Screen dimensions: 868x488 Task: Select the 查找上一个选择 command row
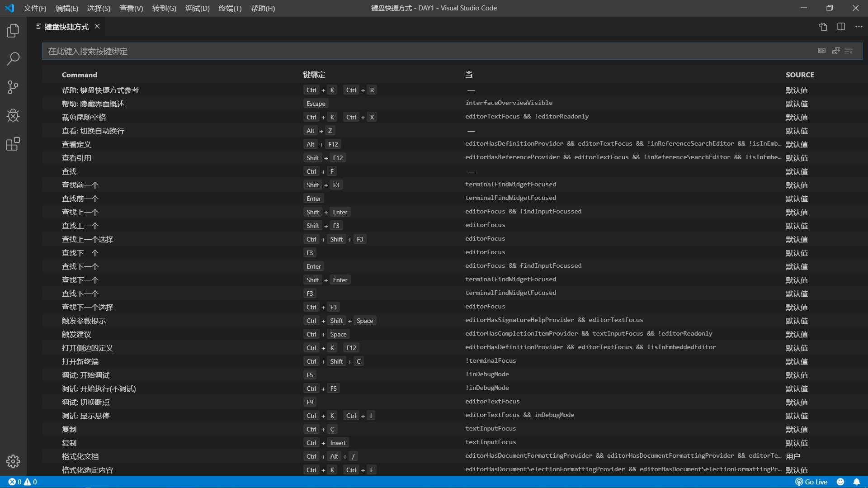(452, 239)
